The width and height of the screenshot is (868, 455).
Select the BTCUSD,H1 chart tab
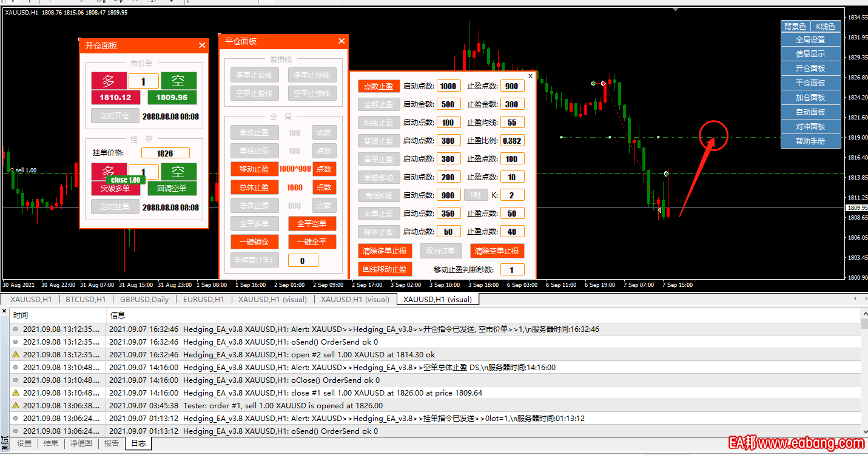86,299
